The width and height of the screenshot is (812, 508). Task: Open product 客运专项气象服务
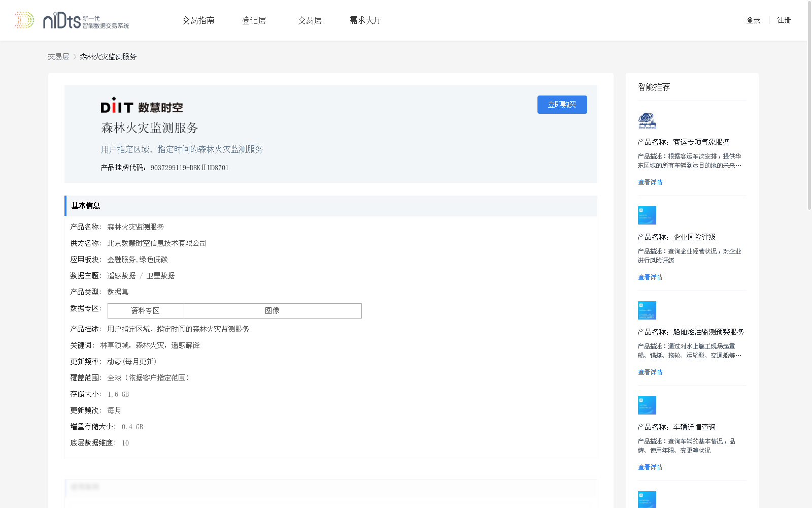pyautogui.click(x=684, y=142)
